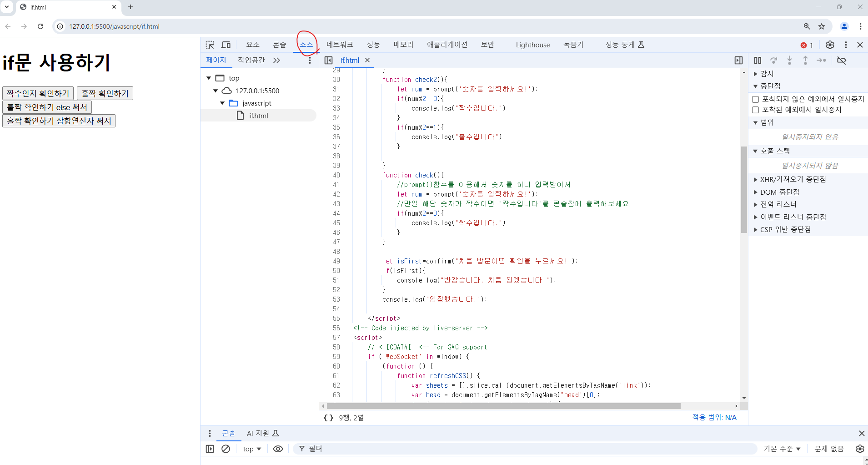This screenshot has height=465, width=868.
Task: Open the navigator pane more options menu
Action: coord(310,60)
